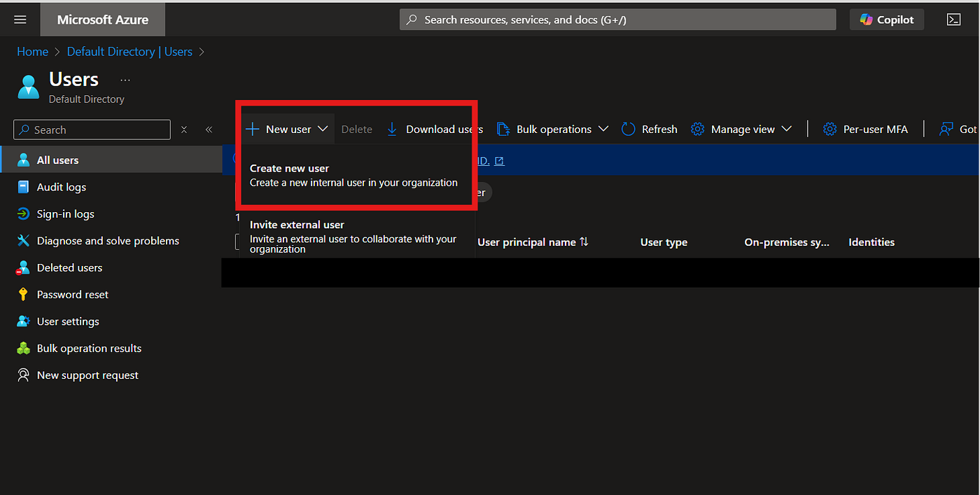Image resolution: width=980 pixels, height=495 pixels.
Task: Open the Default Directory | Users breadcrumb
Action: (129, 52)
